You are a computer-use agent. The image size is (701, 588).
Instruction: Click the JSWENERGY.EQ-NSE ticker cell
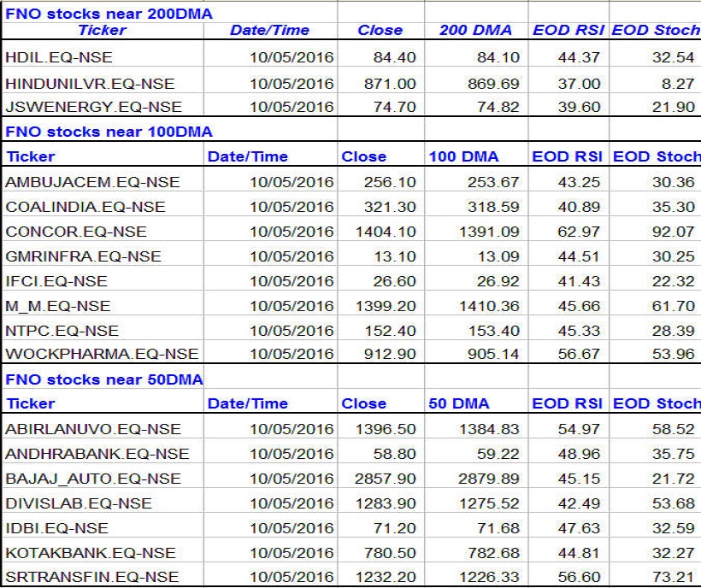point(93,108)
